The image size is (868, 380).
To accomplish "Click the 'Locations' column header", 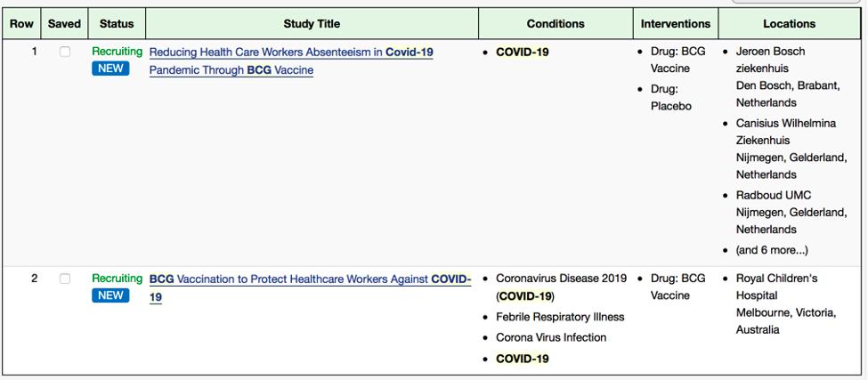I will pyautogui.click(x=789, y=24).
